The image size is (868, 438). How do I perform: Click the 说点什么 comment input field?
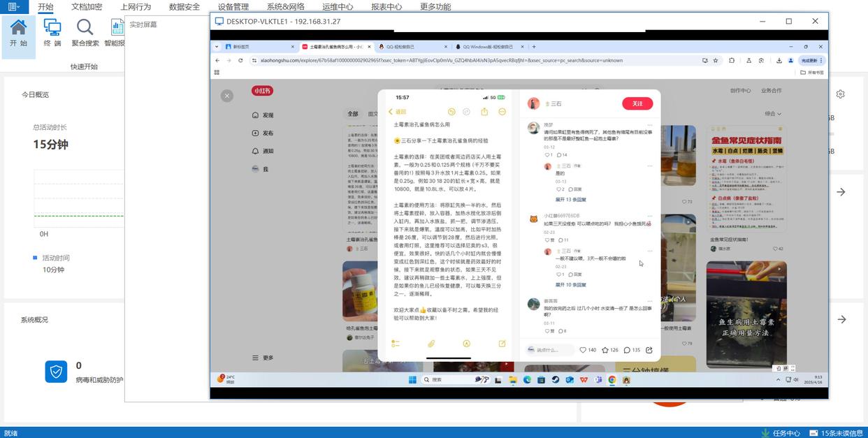click(549, 350)
